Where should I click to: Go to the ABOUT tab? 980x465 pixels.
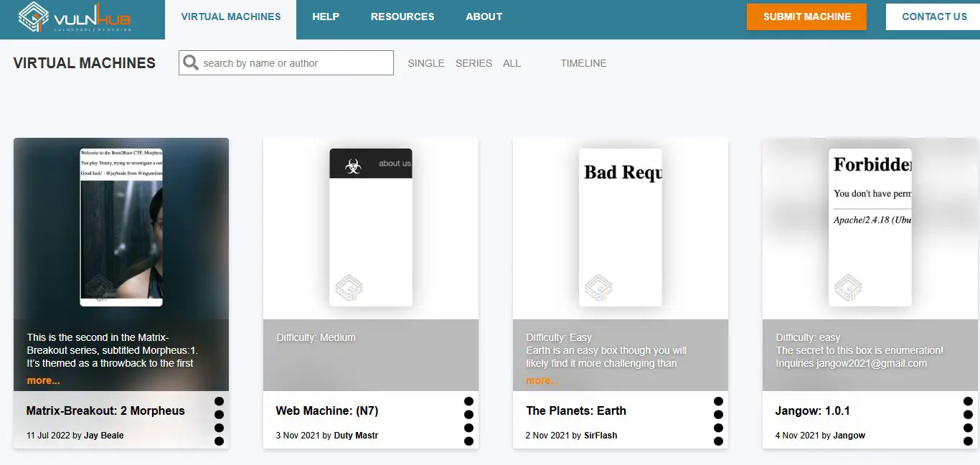pos(484,17)
